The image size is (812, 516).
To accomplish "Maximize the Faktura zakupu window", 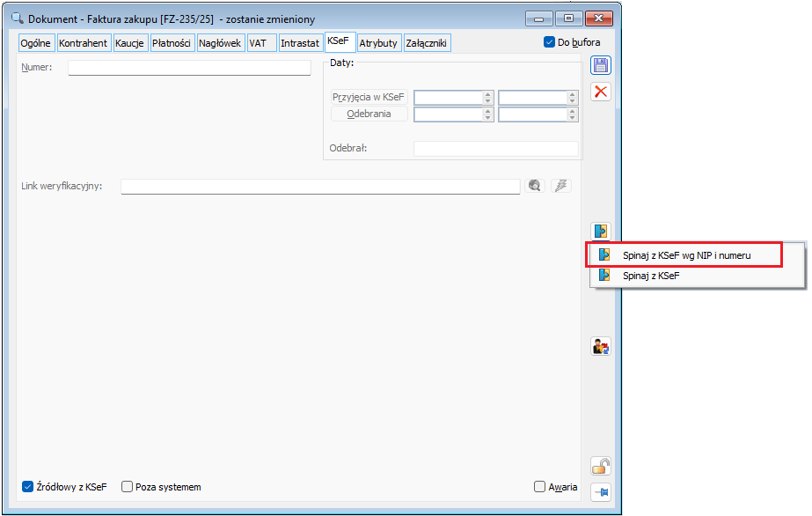I will pyautogui.click(x=568, y=18).
